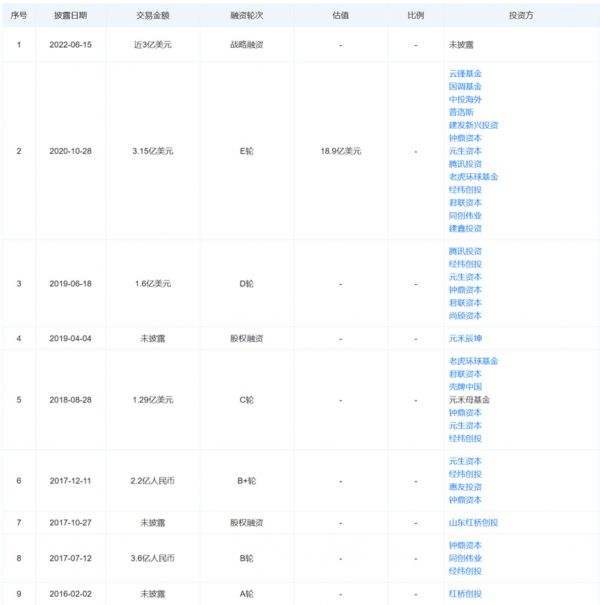Viewport: 600px width, 605px height.
Task: Open 建发新兴投资 link in E轮 row
Action: point(473,125)
